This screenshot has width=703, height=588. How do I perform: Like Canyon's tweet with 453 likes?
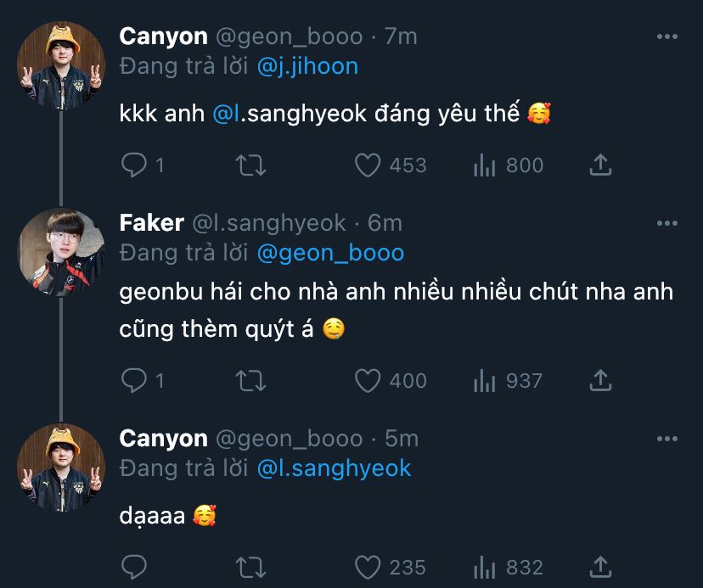tap(367, 165)
